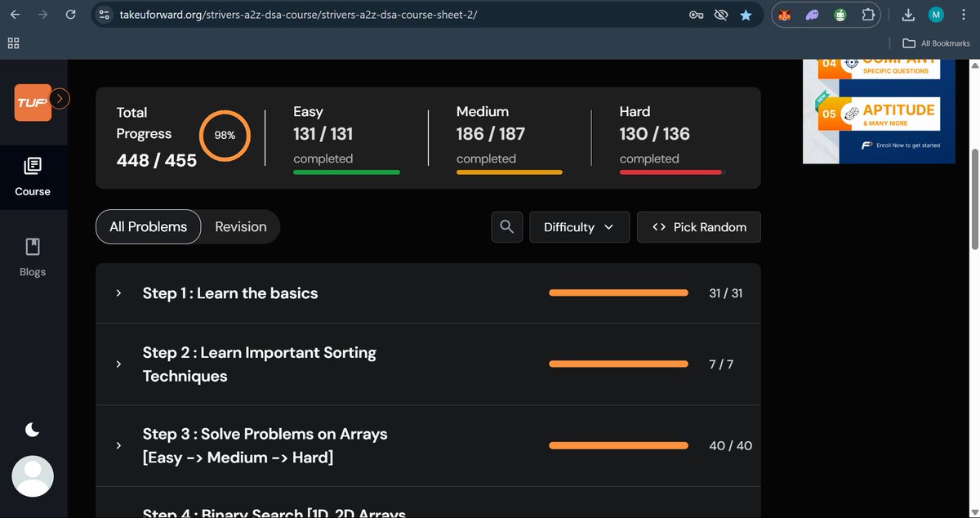Toggle dark mode moon icon
The height and width of the screenshot is (518, 980).
(x=33, y=430)
